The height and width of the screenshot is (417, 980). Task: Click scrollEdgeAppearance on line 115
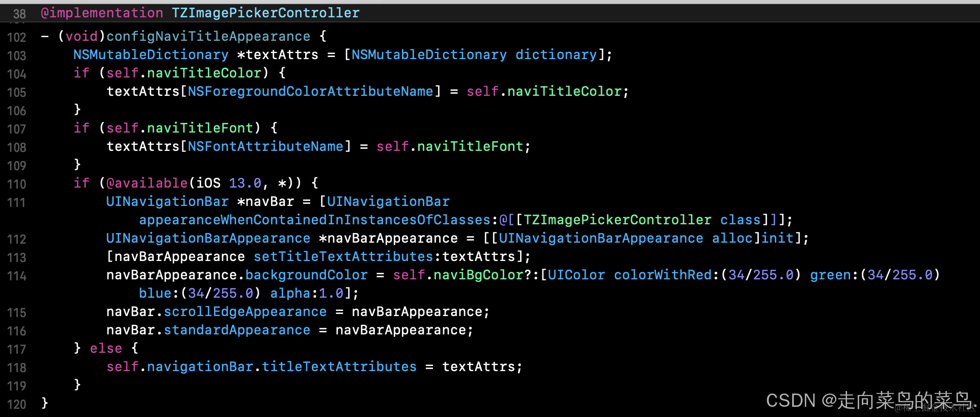point(245,311)
